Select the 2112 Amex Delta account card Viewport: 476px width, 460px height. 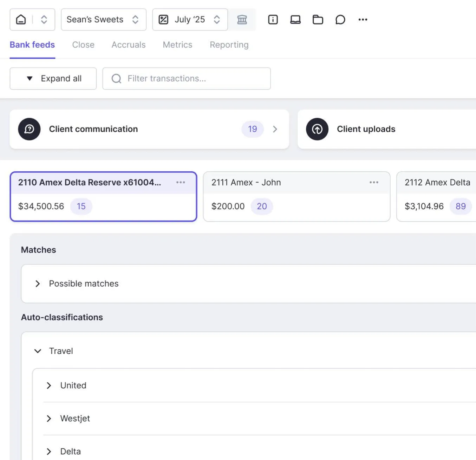point(436,196)
